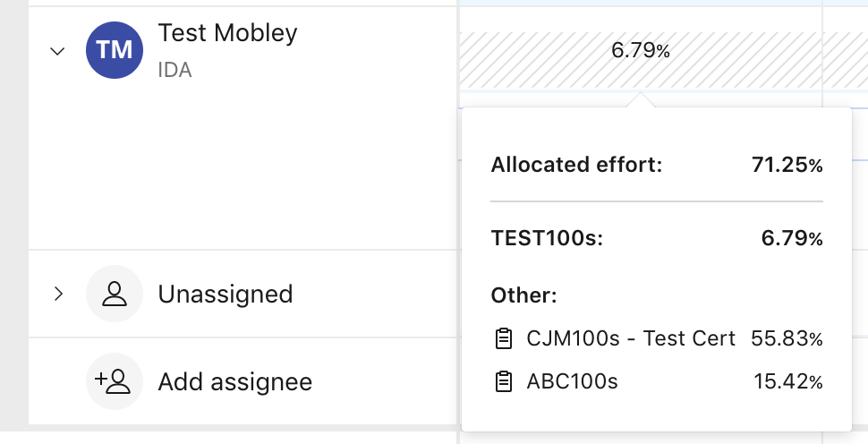Open the Test Mobley name
The width and height of the screenshot is (868, 444).
[227, 33]
